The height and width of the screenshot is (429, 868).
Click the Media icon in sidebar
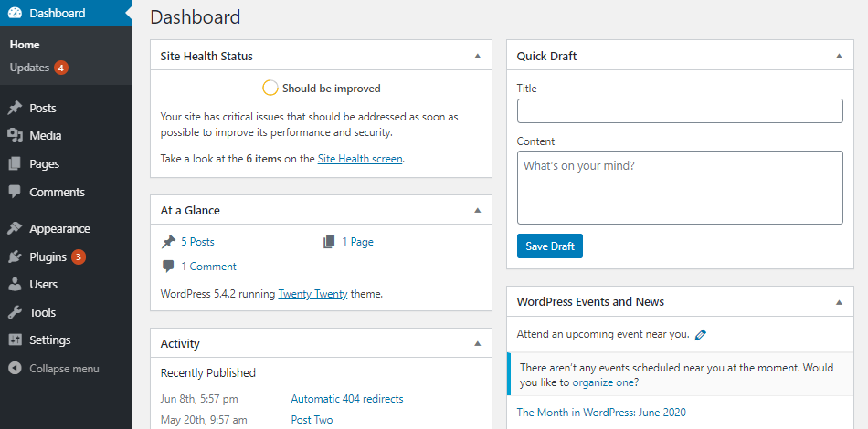tap(15, 135)
